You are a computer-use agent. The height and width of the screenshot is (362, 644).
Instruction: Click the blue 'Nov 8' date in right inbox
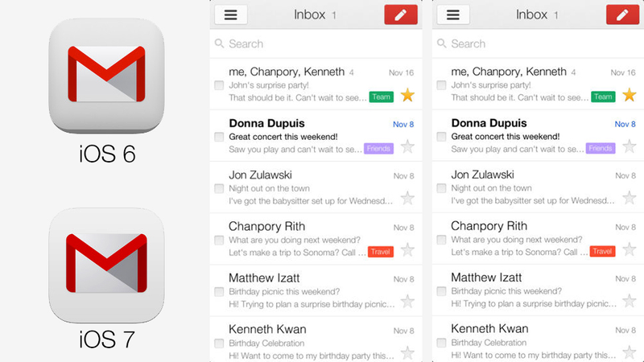click(x=625, y=124)
